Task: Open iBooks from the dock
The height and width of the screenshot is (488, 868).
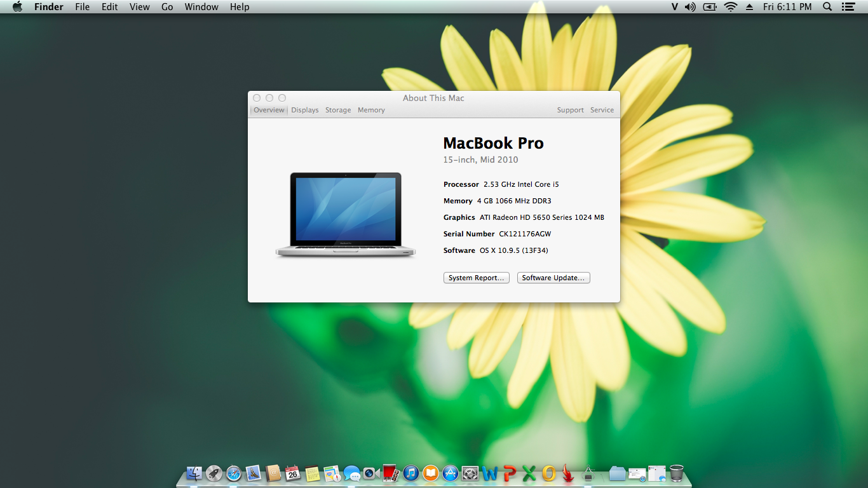Action: (431, 473)
